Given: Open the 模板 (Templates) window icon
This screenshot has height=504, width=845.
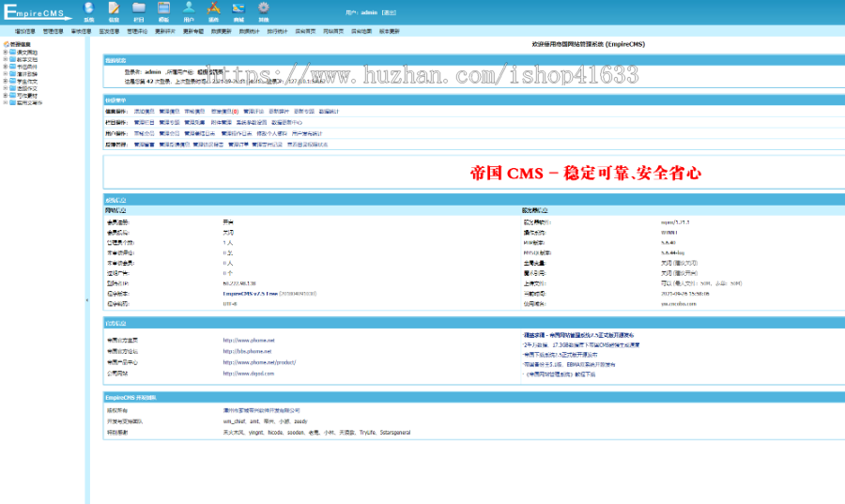Looking at the screenshot, I should point(163,8).
